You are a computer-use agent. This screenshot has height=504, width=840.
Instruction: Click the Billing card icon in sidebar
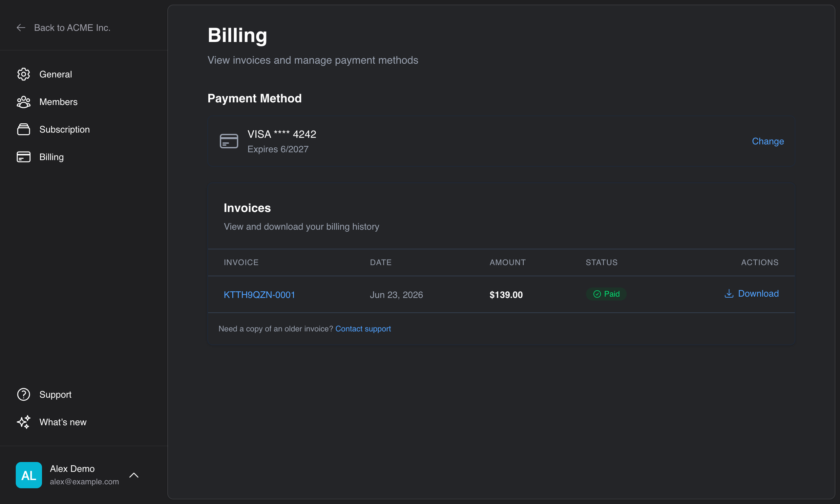point(23,157)
